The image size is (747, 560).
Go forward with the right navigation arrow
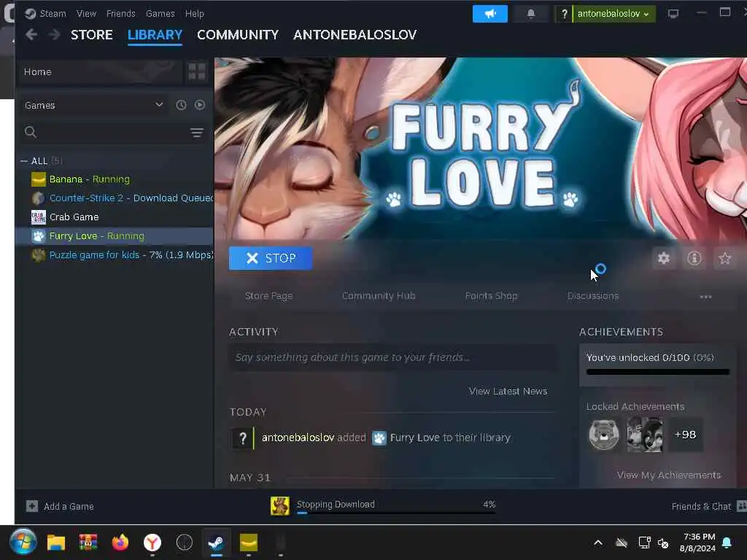click(54, 35)
